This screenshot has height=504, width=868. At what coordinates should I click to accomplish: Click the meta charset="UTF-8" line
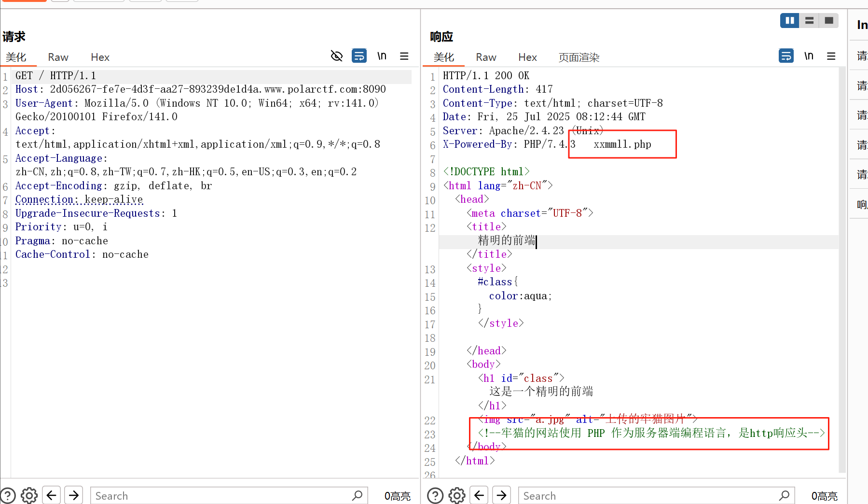[x=530, y=213]
